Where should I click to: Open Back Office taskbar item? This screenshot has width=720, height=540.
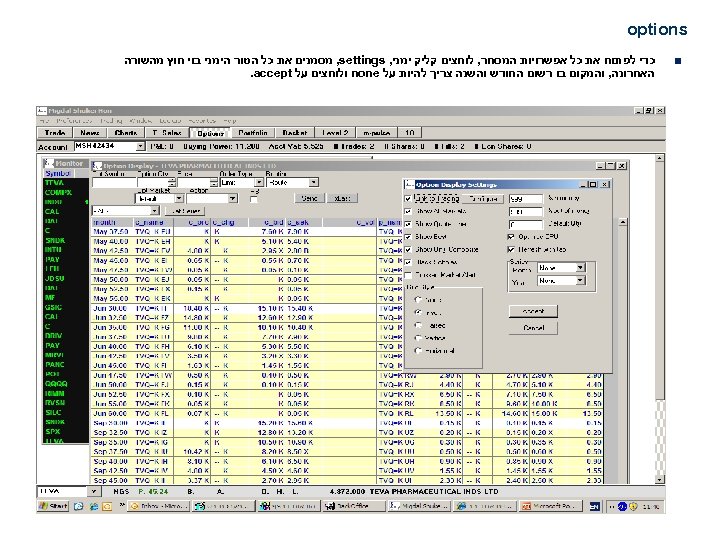pyautogui.click(x=354, y=506)
